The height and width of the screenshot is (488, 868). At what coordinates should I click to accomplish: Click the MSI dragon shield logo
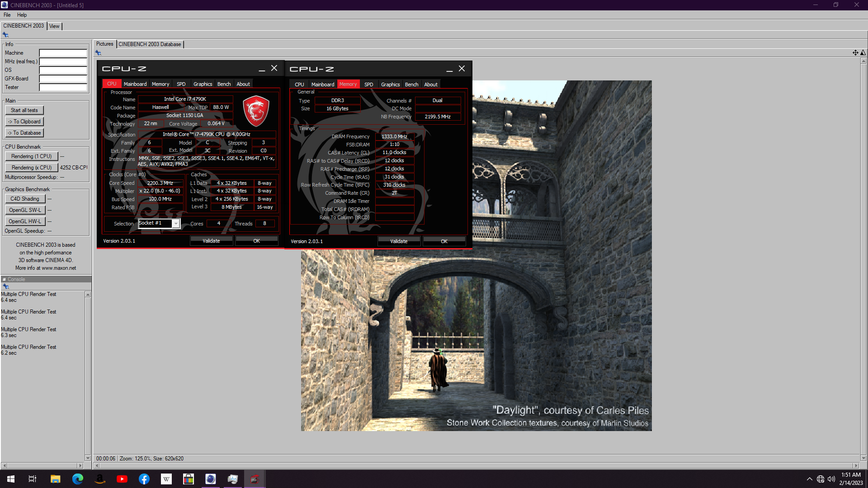pos(256,111)
